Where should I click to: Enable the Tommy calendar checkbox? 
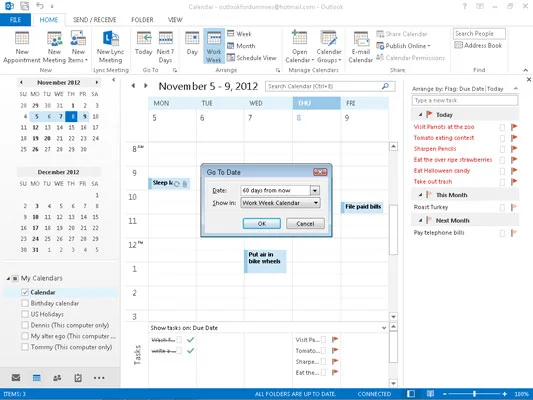point(25,347)
